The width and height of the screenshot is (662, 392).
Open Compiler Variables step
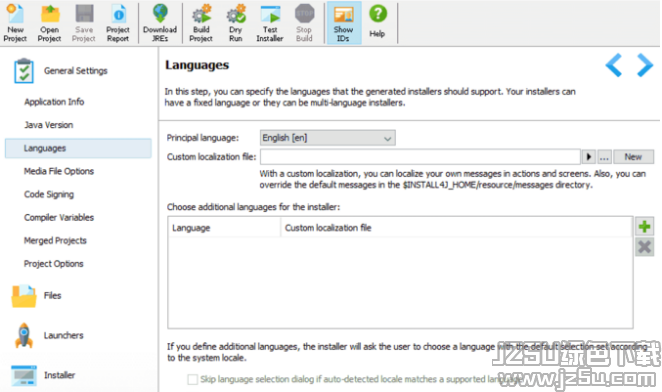point(59,218)
